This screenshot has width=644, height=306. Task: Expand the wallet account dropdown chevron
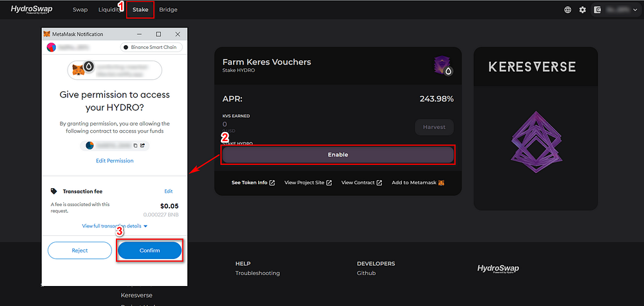[x=635, y=10]
